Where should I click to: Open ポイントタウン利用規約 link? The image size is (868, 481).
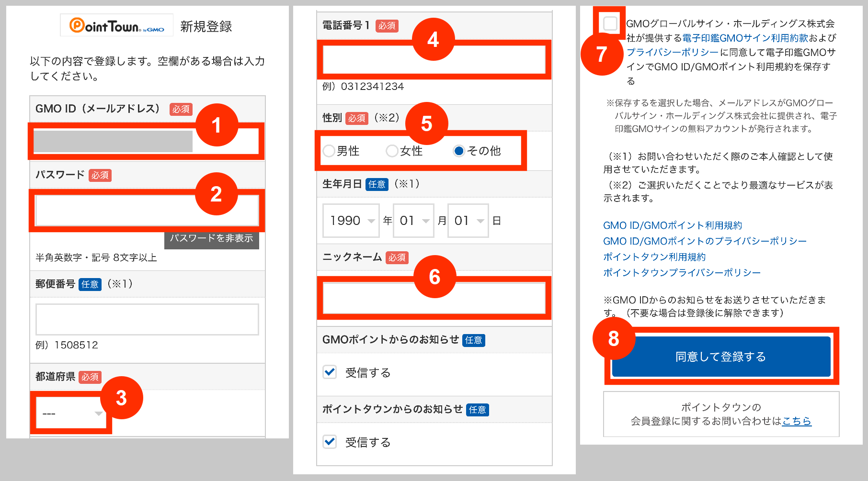point(654,257)
